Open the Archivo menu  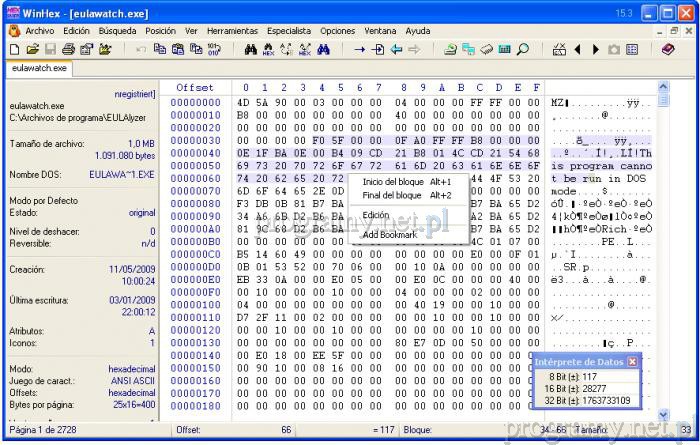[x=40, y=31]
